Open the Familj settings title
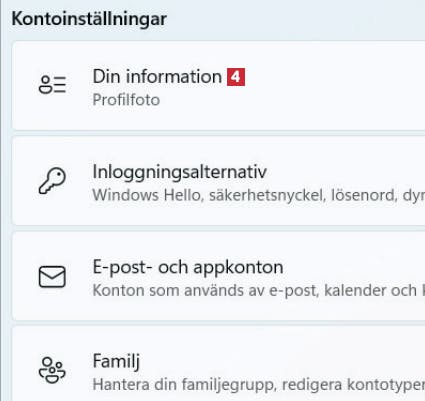 [116, 362]
